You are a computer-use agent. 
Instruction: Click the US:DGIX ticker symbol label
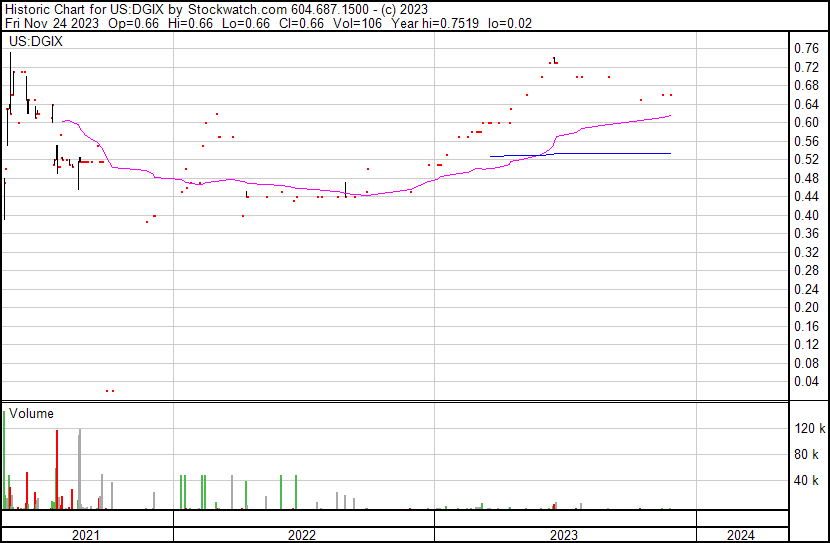(x=38, y=43)
